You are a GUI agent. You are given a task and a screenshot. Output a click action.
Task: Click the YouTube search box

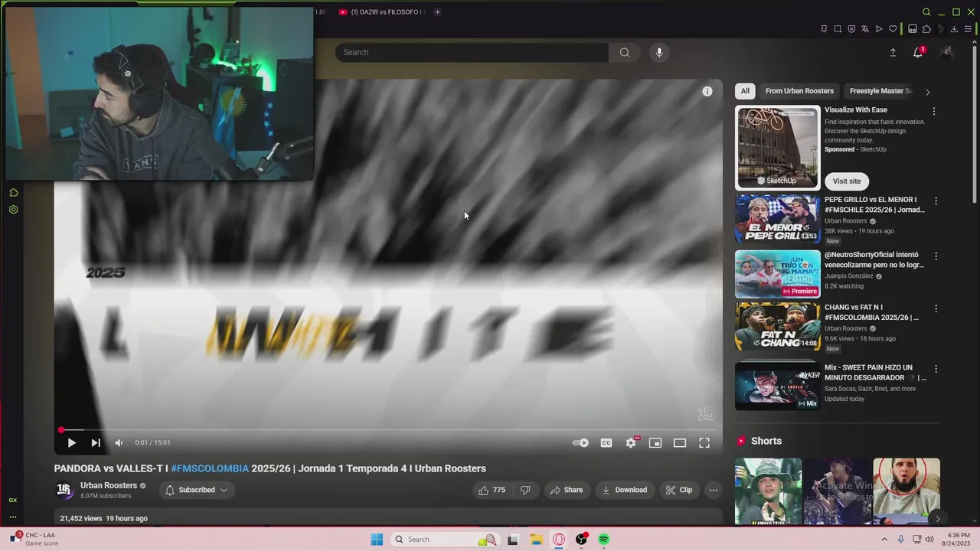[472, 52]
